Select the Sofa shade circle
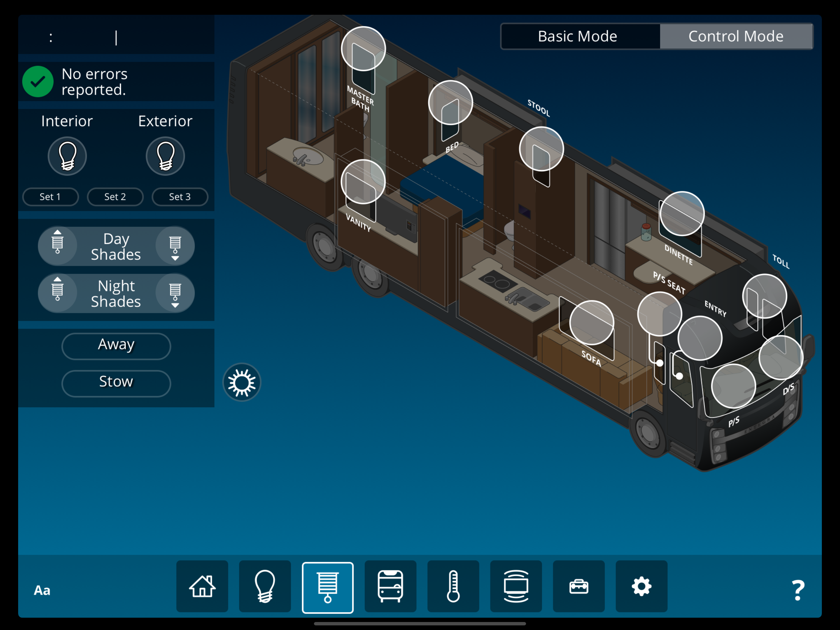Screen dimensions: 840x630 592,323
